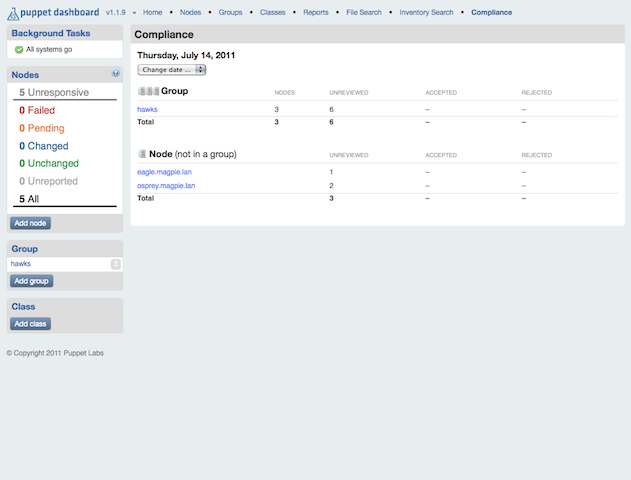Open the osprey.magpie.lan node link
Image resolution: width=631 pixels, height=480 pixels.
point(166,186)
